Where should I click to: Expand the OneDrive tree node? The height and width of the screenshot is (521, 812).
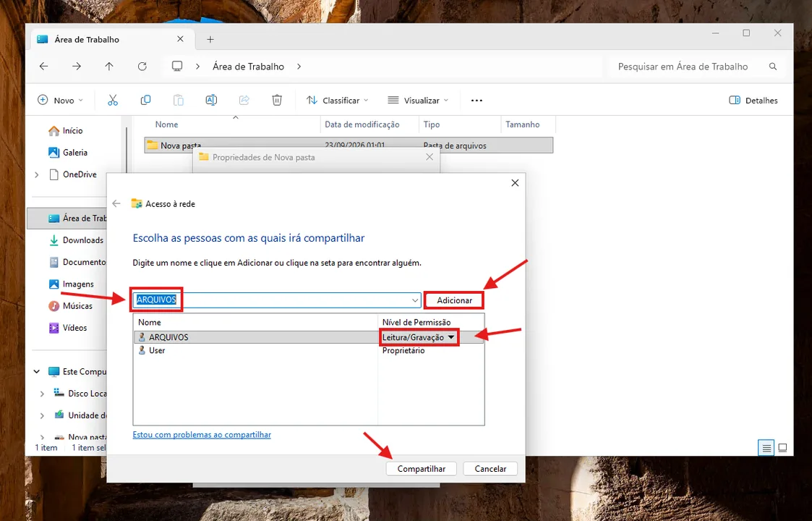[x=37, y=174]
